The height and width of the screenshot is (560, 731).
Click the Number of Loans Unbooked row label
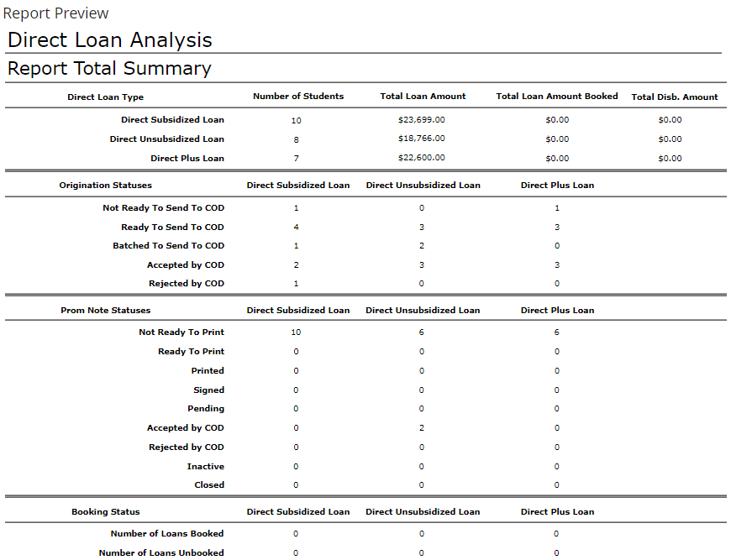click(161, 553)
